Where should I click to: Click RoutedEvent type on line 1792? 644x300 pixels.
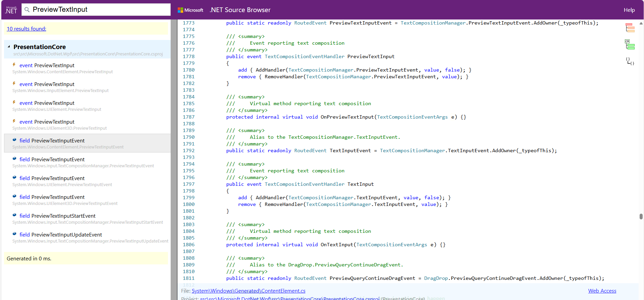pos(310,151)
